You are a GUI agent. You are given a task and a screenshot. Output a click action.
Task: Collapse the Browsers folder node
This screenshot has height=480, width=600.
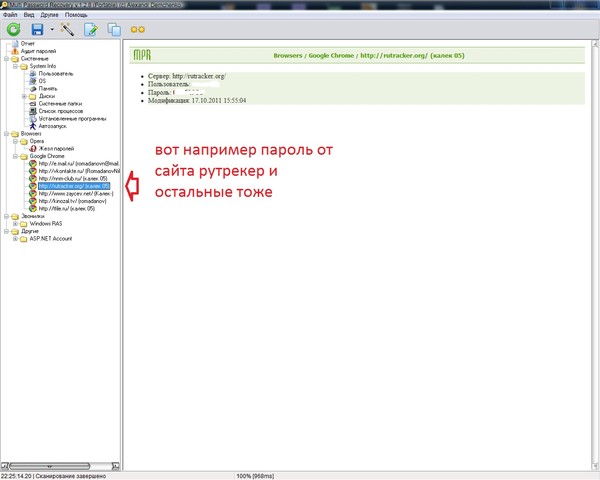pyautogui.click(x=7, y=134)
